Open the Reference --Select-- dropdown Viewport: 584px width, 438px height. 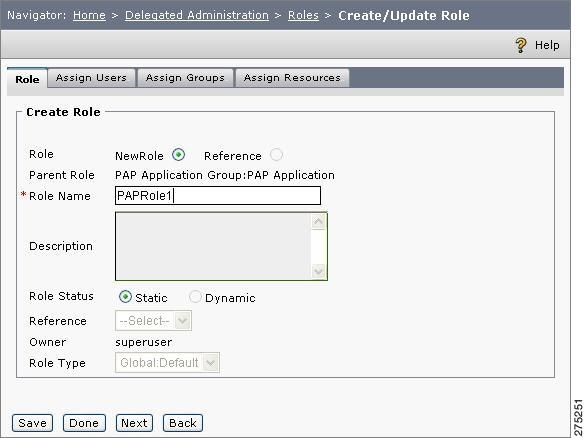[153, 321]
